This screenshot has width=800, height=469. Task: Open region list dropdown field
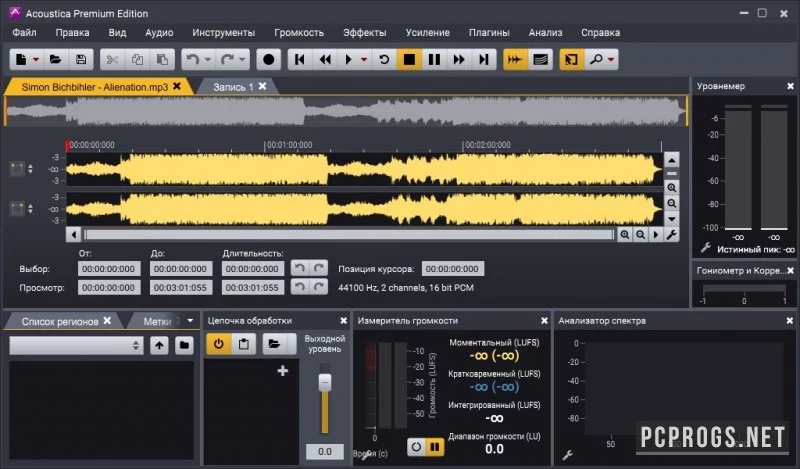click(77, 345)
